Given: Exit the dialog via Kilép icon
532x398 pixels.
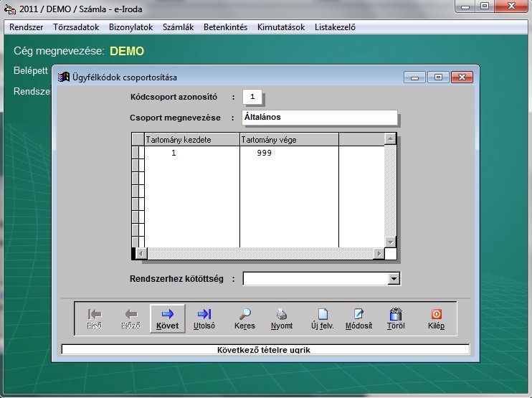Looking at the screenshot, I should coord(436,318).
